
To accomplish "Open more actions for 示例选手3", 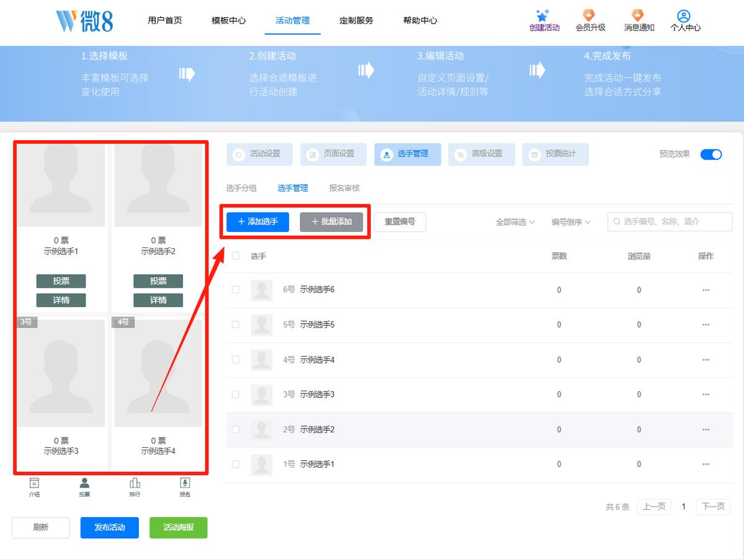I will pyautogui.click(x=706, y=394).
